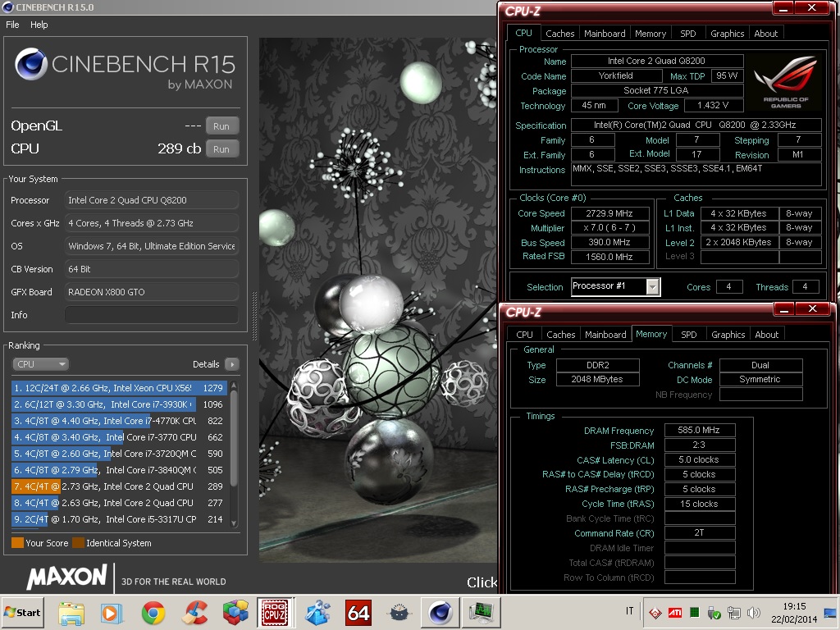
Task: Click the Cinebench logo sphere icon
Action: (x=30, y=64)
